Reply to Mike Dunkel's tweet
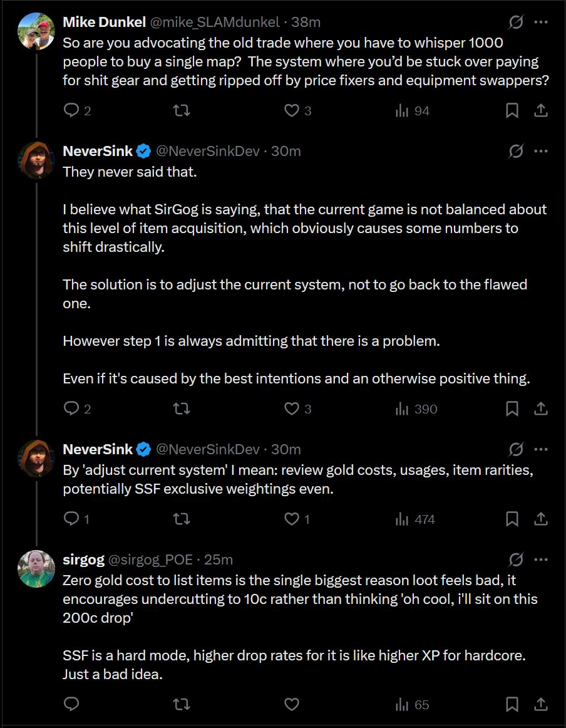The width and height of the screenshot is (566, 728). point(71,111)
